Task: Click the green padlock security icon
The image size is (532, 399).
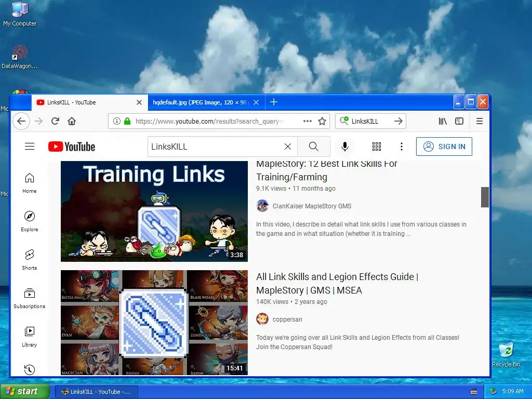Action: click(127, 121)
